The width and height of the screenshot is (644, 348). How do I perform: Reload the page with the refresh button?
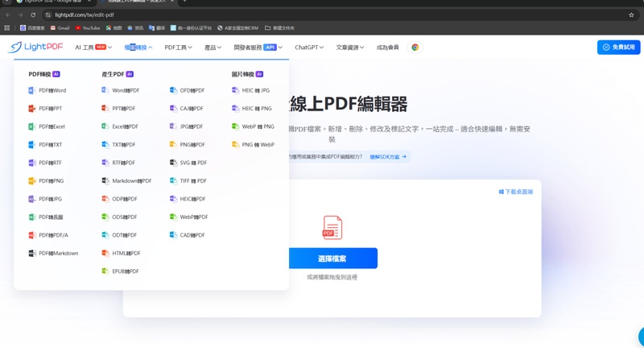pyautogui.click(x=33, y=14)
